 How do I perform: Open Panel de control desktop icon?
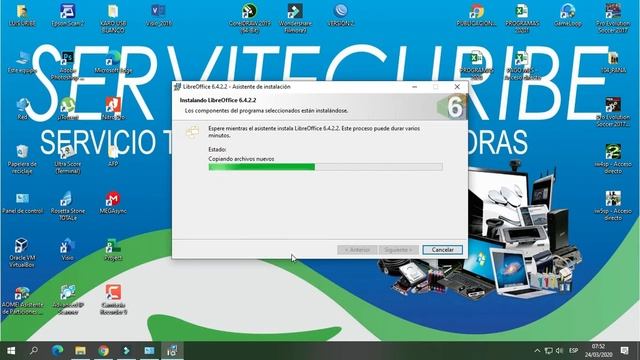tap(22, 203)
